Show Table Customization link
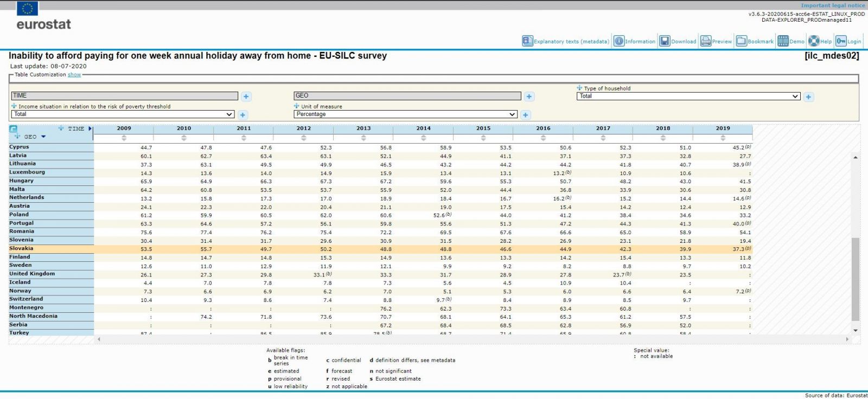Viewport: 868px width, 399px height. click(74, 75)
